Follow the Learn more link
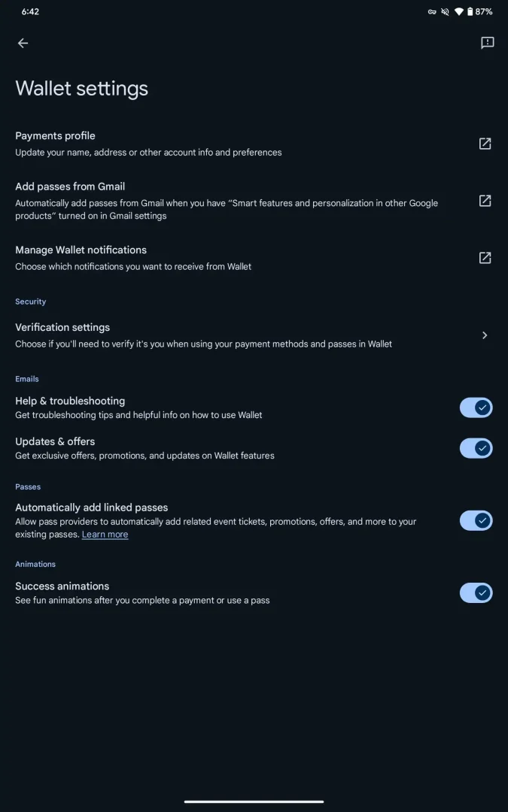Viewport: 508px width, 812px height. (105, 535)
